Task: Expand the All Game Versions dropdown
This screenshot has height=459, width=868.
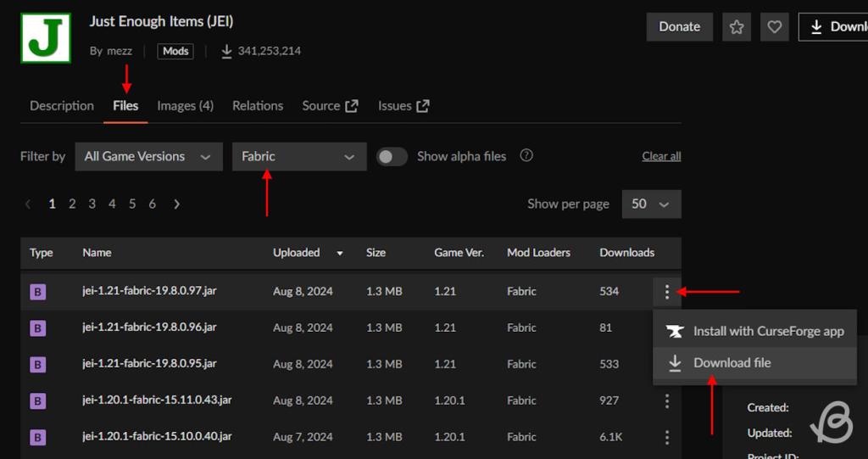Action: (147, 156)
